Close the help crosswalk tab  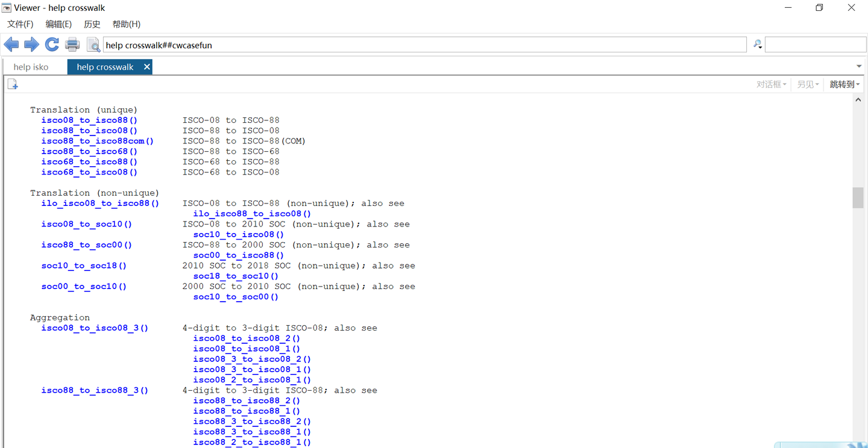pyautogui.click(x=146, y=67)
